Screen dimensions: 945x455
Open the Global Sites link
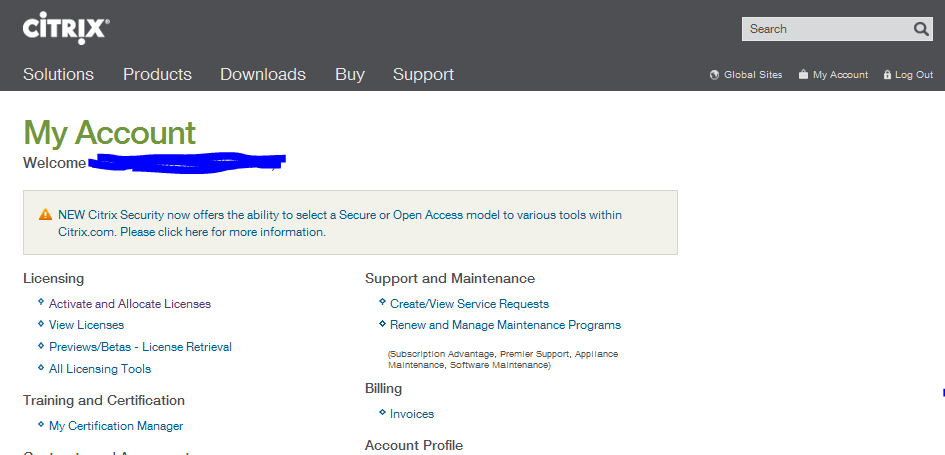pyautogui.click(x=753, y=75)
